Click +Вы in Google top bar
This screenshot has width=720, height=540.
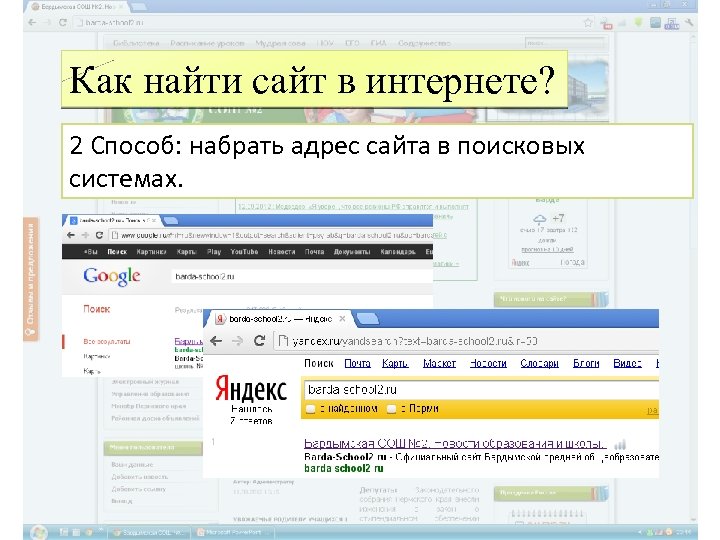[x=90, y=252]
